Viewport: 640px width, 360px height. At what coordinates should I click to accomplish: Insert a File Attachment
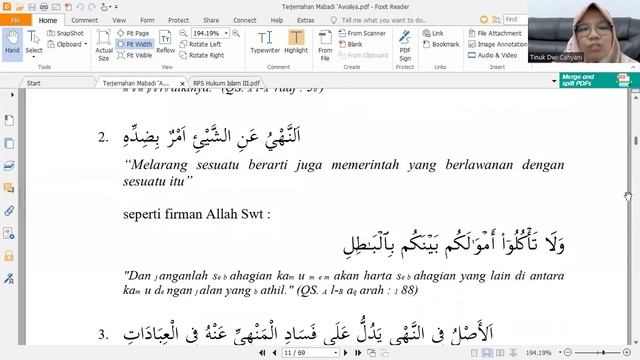point(495,33)
